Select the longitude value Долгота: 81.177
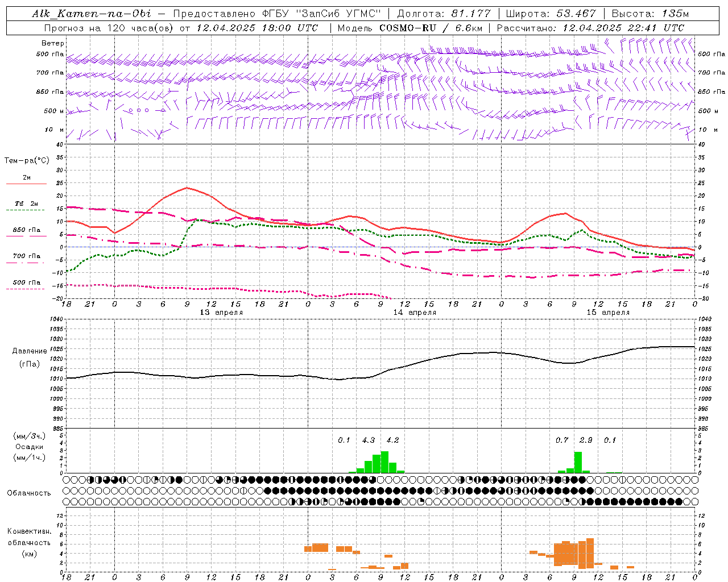Screen dimensions: 728x582 [444, 14]
